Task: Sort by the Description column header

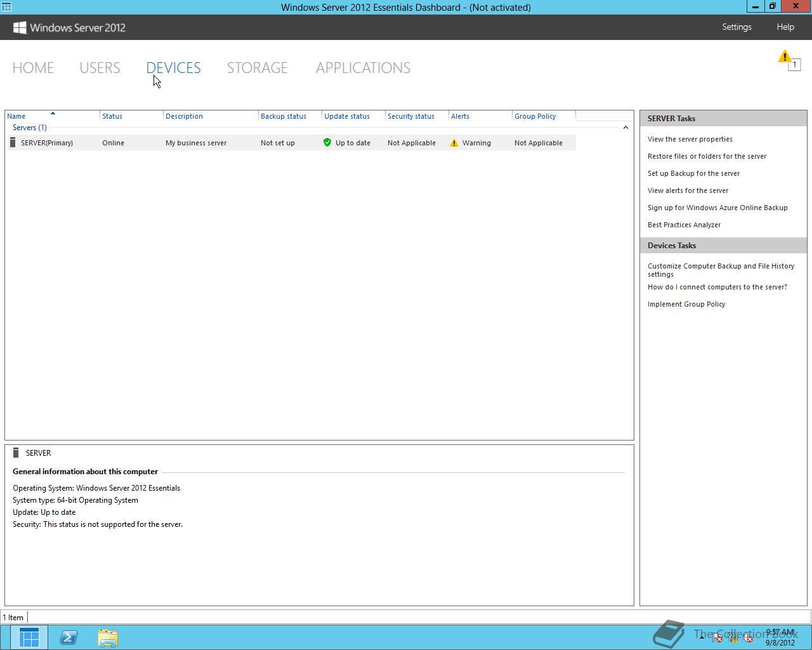Action: coord(211,116)
